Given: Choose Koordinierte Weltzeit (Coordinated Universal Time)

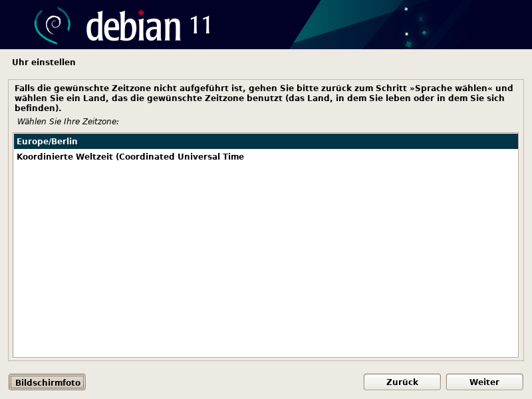Looking at the screenshot, I should (265, 156).
